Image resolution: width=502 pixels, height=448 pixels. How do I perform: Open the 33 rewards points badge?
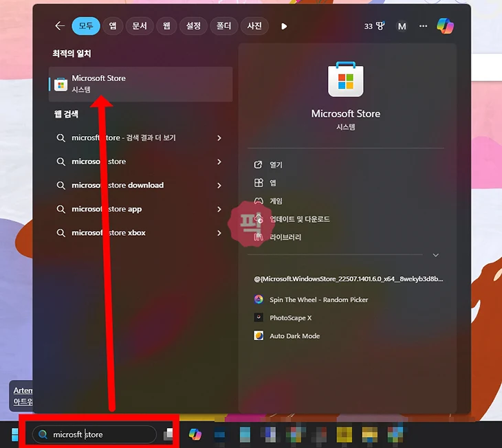click(x=374, y=26)
